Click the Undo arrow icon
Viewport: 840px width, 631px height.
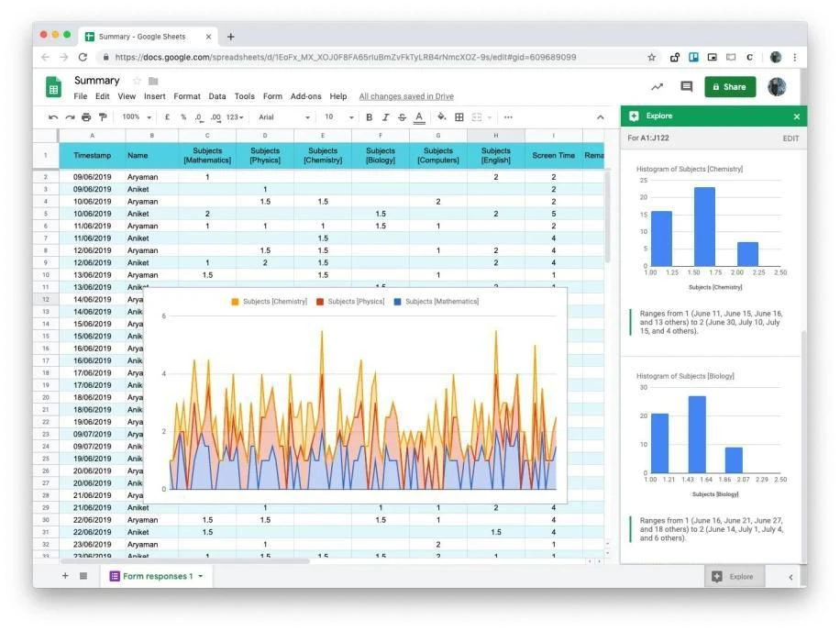pos(52,116)
